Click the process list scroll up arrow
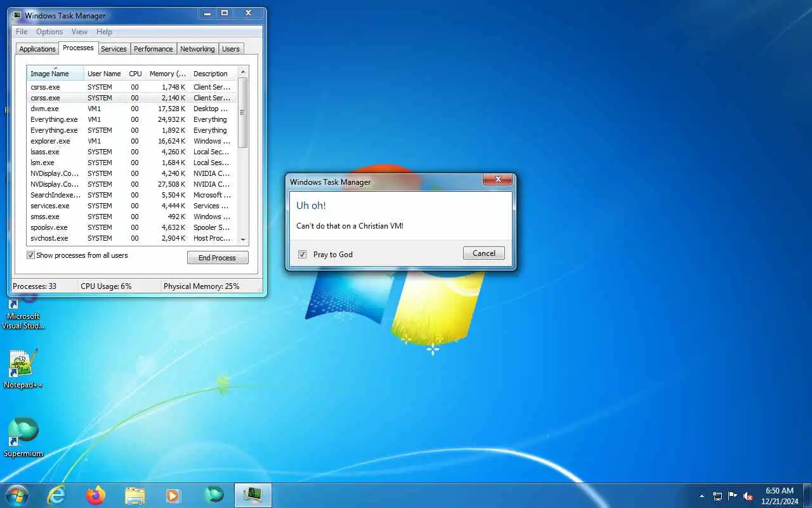 [x=242, y=71]
